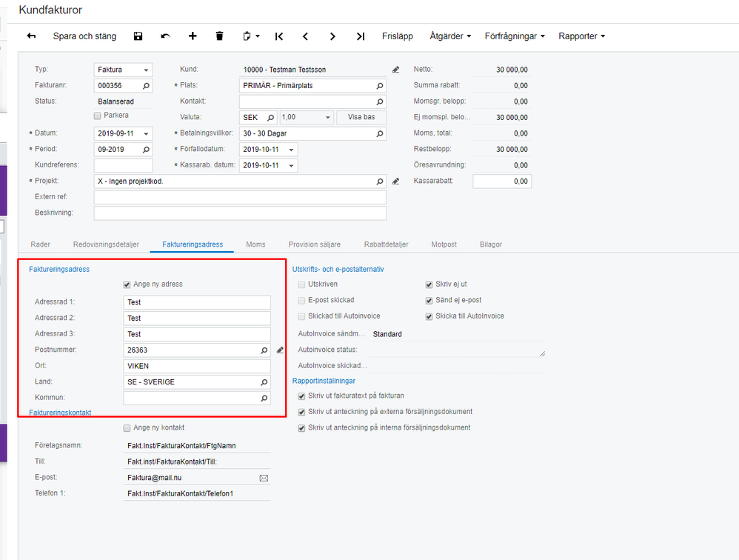This screenshot has height=560, width=739.
Task: Click Spara och stäng button
Action: coord(84,36)
